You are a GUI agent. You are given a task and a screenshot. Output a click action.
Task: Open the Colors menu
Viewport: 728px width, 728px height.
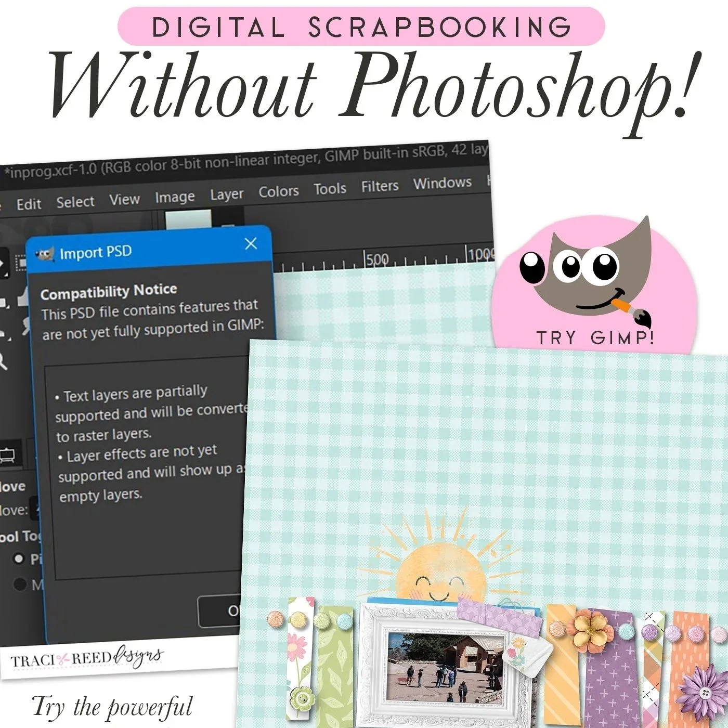pos(279,191)
